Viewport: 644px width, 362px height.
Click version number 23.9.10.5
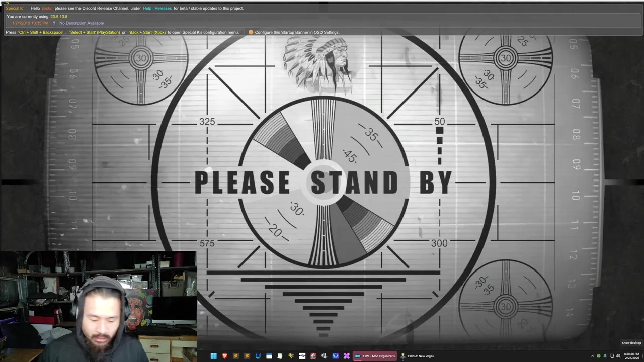[59, 17]
